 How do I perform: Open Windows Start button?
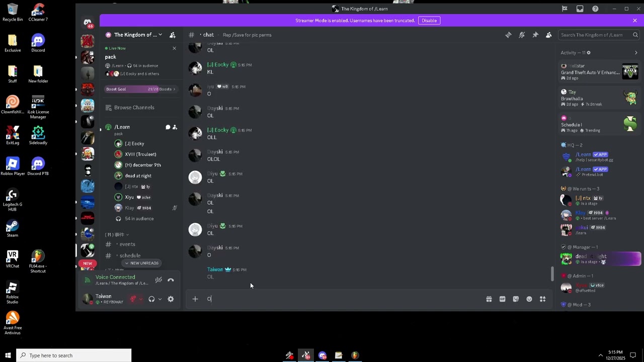point(8,355)
